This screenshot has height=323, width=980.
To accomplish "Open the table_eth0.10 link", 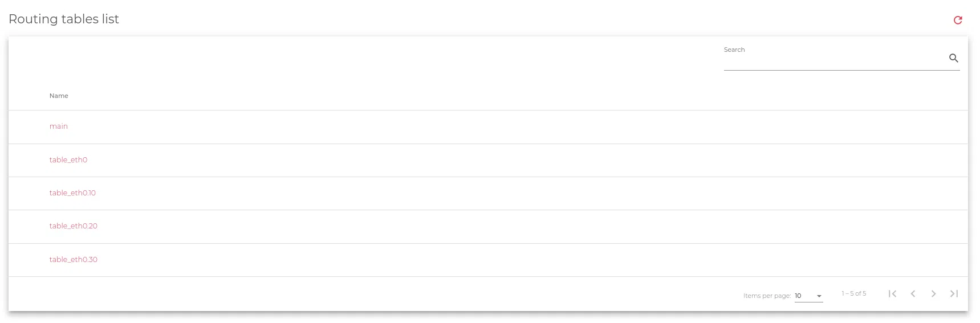I will click(x=72, y=193).
